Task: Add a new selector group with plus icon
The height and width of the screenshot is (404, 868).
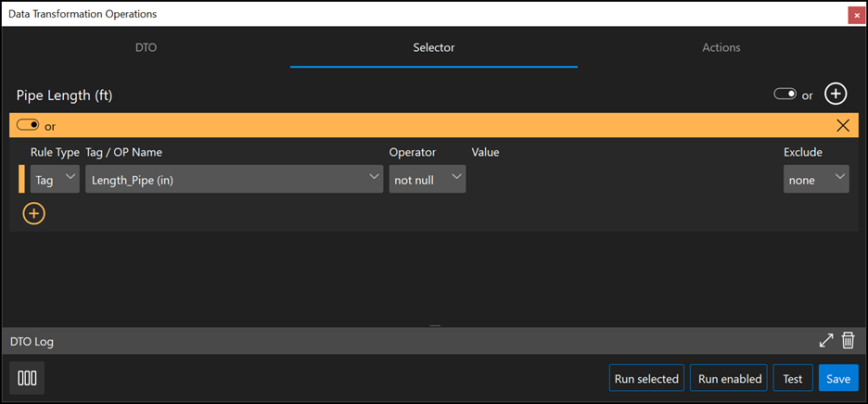Action: point(836,95)
